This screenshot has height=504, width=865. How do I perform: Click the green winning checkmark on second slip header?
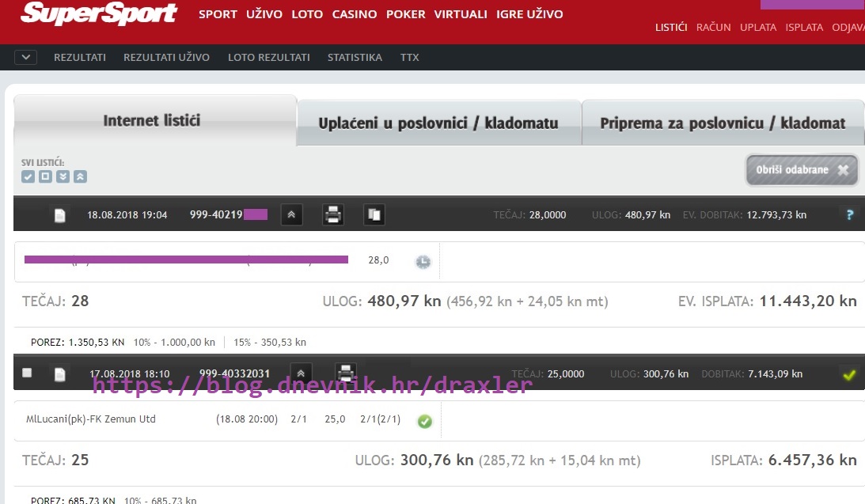click(849, 374)
